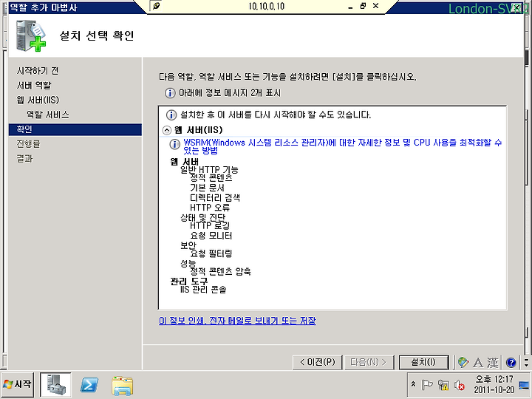Click the 정적 콘텐츠 압축 list entry
Image resolution: width=532 pixels, height=399 pixels.
tap(220, 271)
